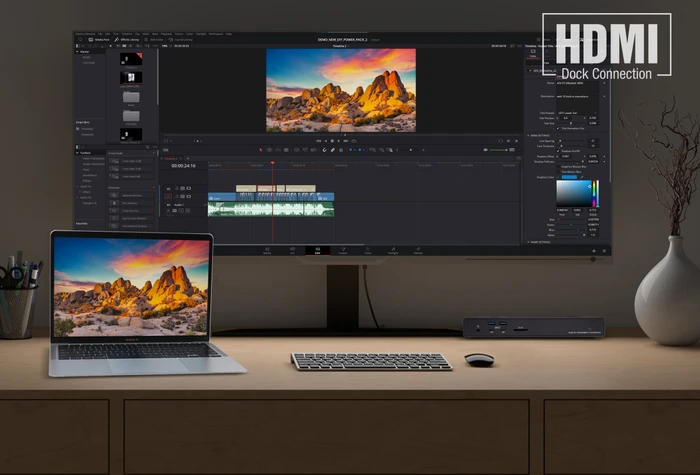Screen dimensions: 700x475
Task: Switch to the Color page tab
Action: [368, 250]
